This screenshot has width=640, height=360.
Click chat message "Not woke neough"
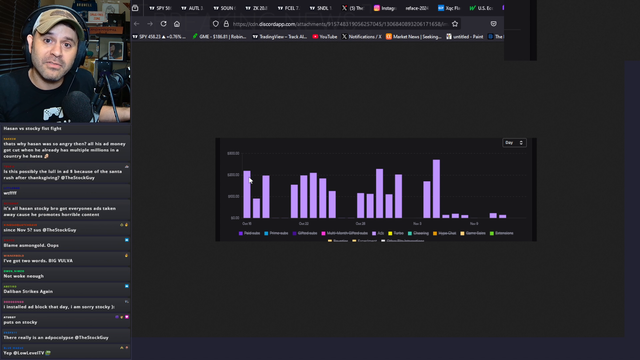(24, 276)
